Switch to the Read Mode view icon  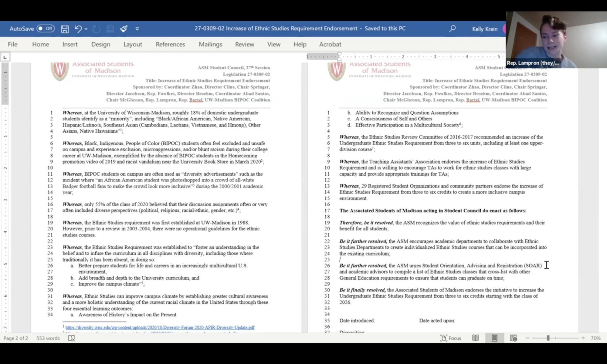click(475, 338)
